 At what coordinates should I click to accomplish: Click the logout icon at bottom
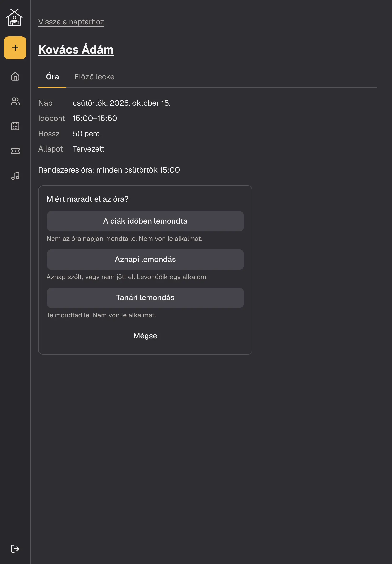pyautogui.click(x=15, y=548)
